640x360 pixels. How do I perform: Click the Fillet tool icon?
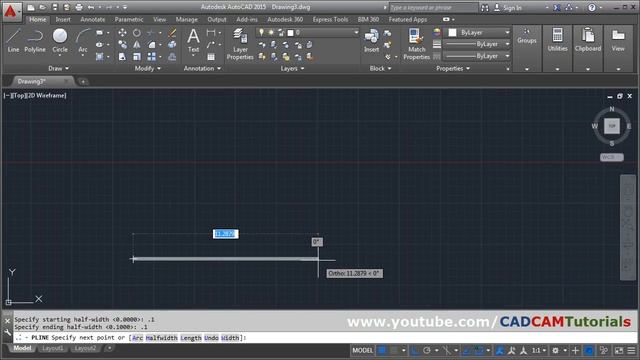[151, 44]
